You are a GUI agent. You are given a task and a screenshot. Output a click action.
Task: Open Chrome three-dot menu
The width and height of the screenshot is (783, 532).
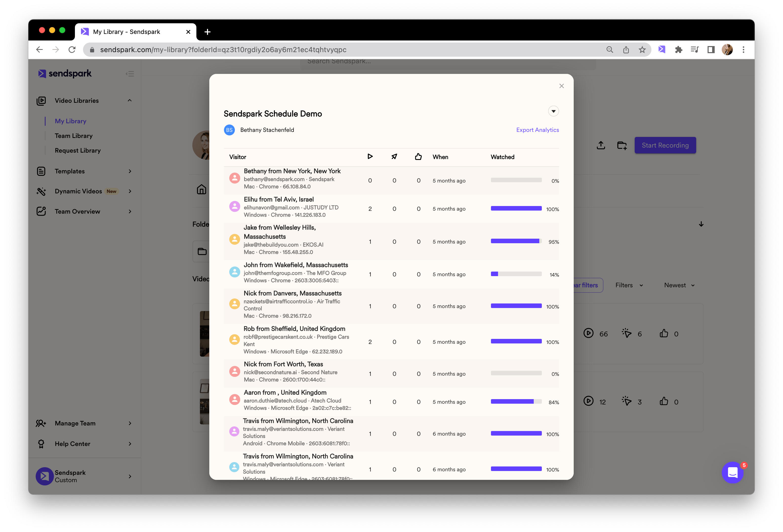tap(743, 50)
